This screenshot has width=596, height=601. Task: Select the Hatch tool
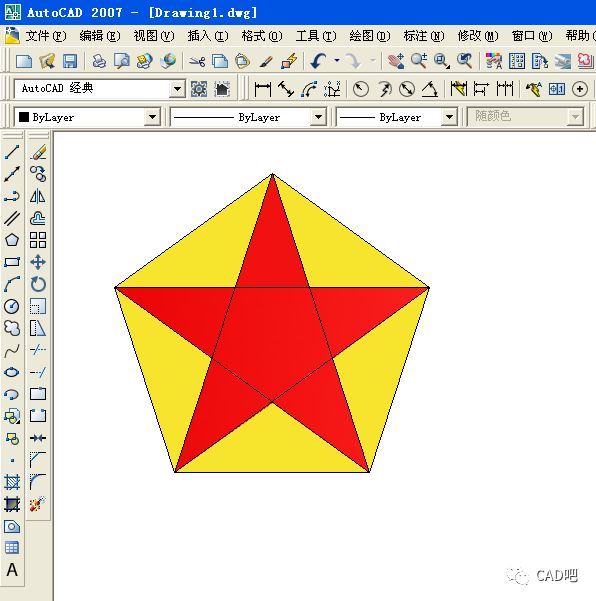12,482
